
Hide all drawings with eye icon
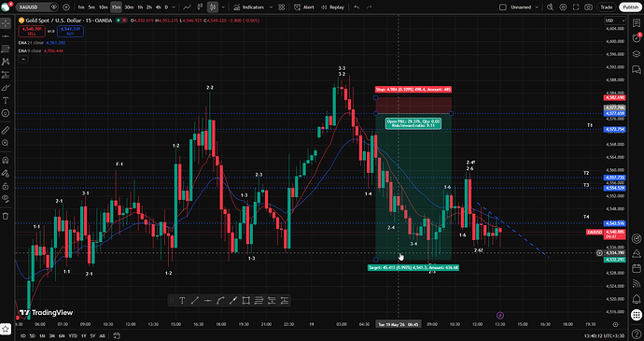(6, 198)
